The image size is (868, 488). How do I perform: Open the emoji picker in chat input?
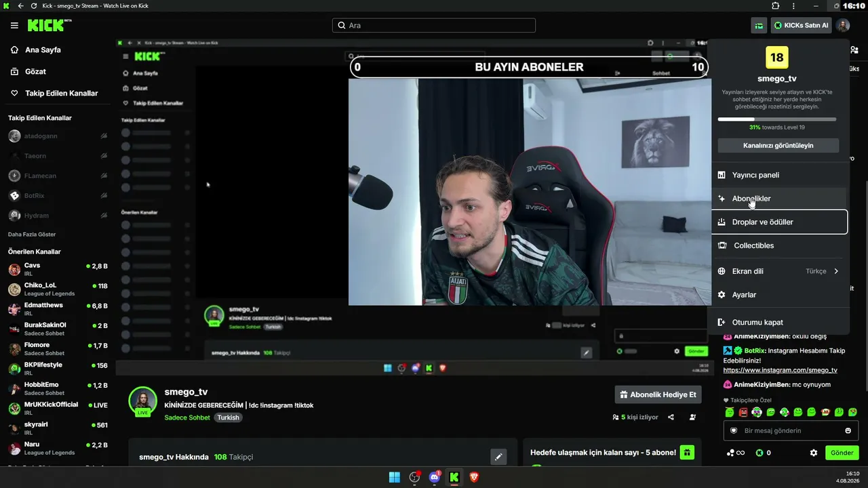coord(848,430)
